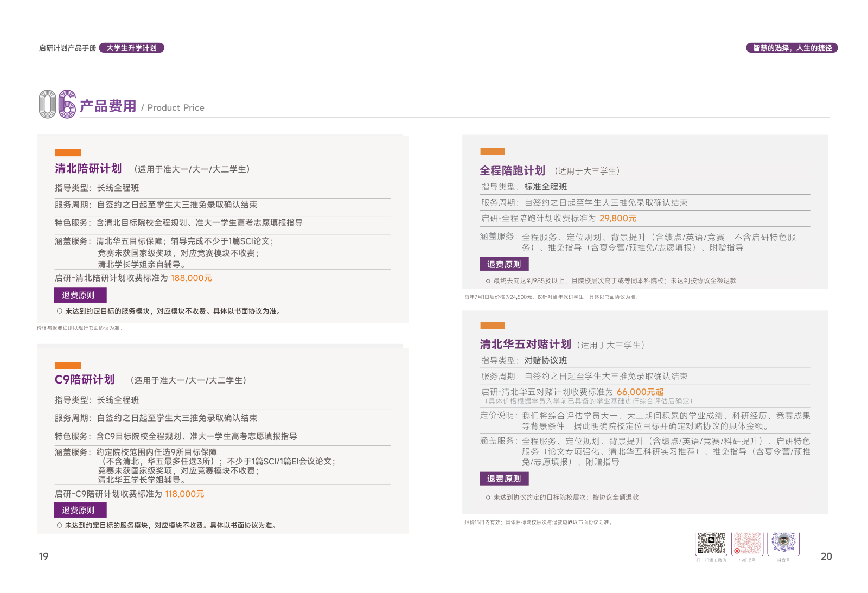Click the 小红书号 QR code
This screenshot has height=593, width=868.
pyautogui.click(x=748, y=544)
